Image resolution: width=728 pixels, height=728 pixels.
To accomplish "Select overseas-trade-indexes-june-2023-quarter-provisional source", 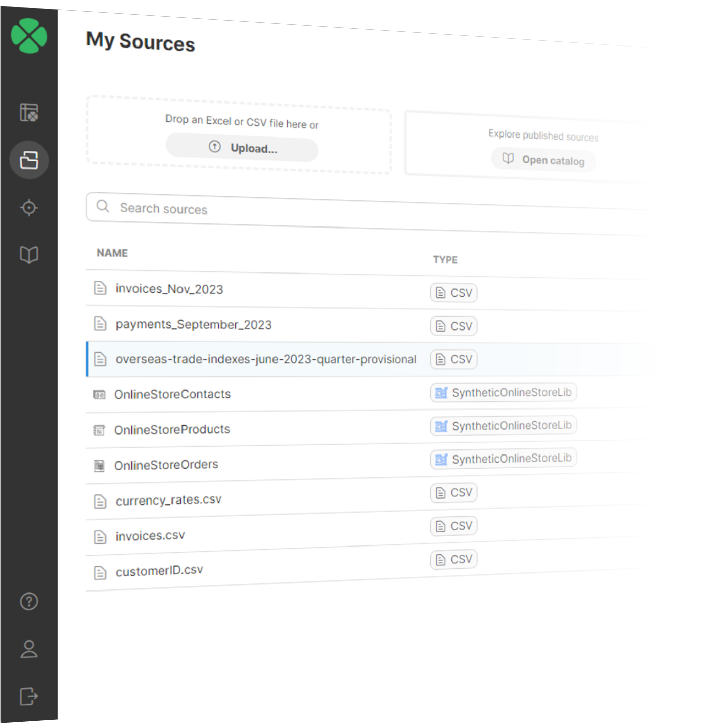I will pyautogui.click(x=265, y=359).
